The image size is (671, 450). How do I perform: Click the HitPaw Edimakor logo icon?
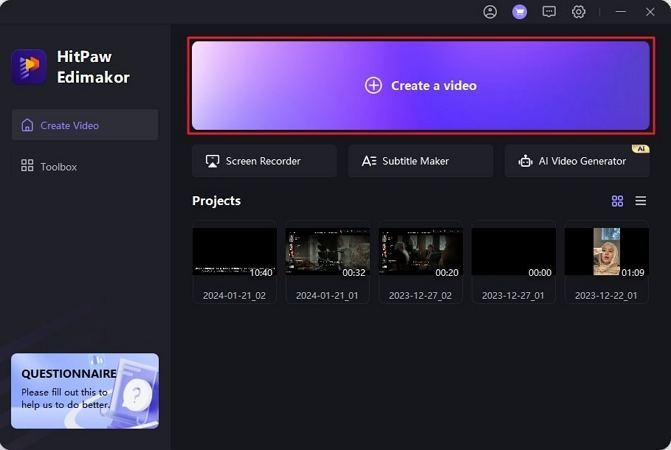(x=29, y=67)
